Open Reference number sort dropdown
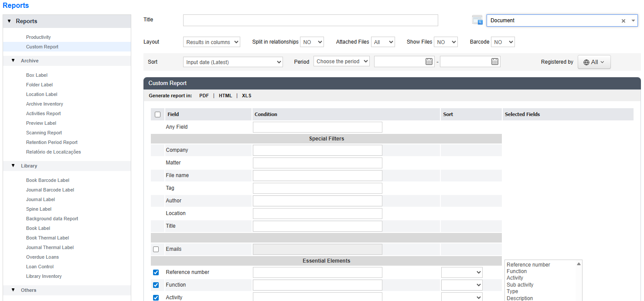This screenshot has width=644, height=301. tap(462, 272)
